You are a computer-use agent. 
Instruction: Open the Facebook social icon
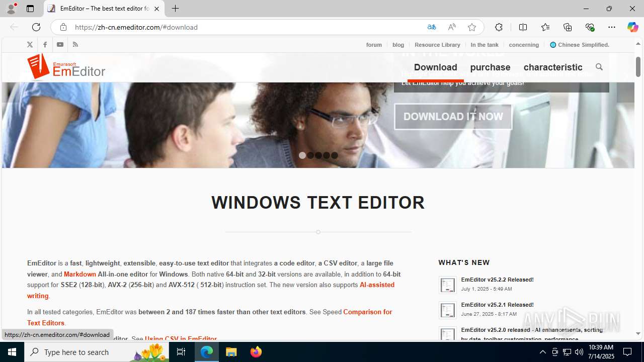tap(45, 45)
